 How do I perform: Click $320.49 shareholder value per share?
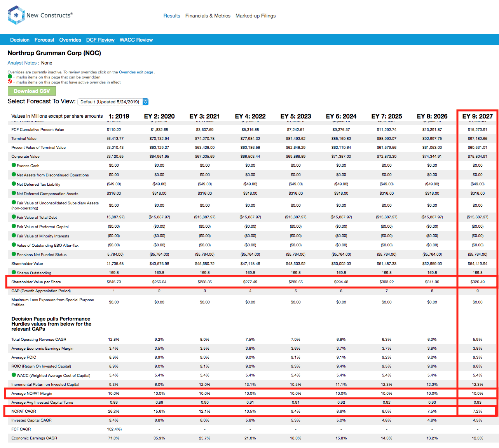(x=478, y=282)
